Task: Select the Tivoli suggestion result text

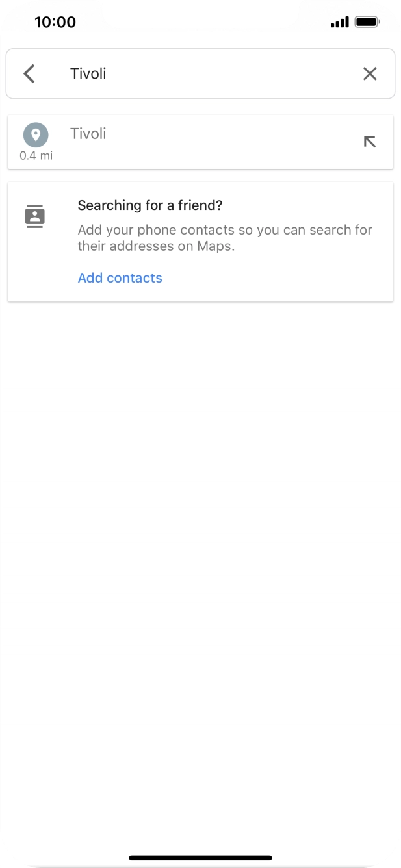Action: tap(88, 134)
